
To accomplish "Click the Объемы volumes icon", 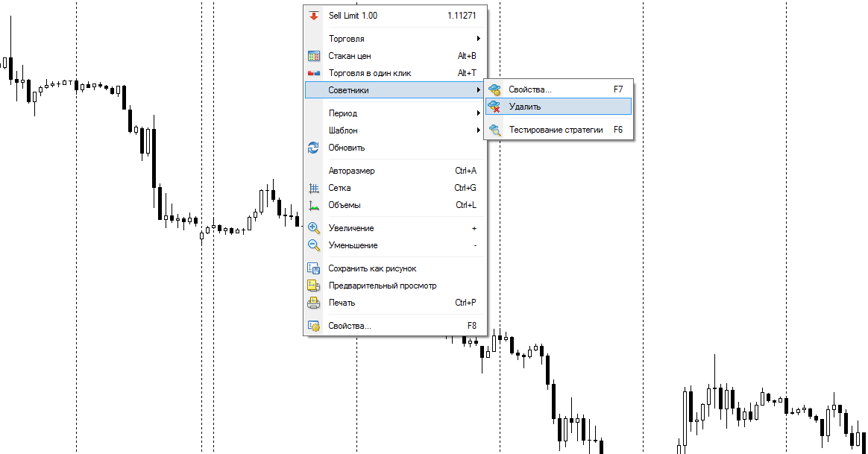I will [314, 205].
